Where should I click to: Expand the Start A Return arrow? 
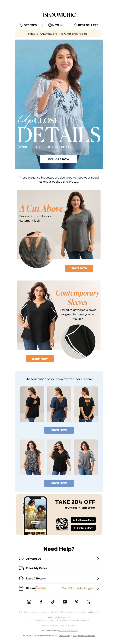tap(98, 578)
